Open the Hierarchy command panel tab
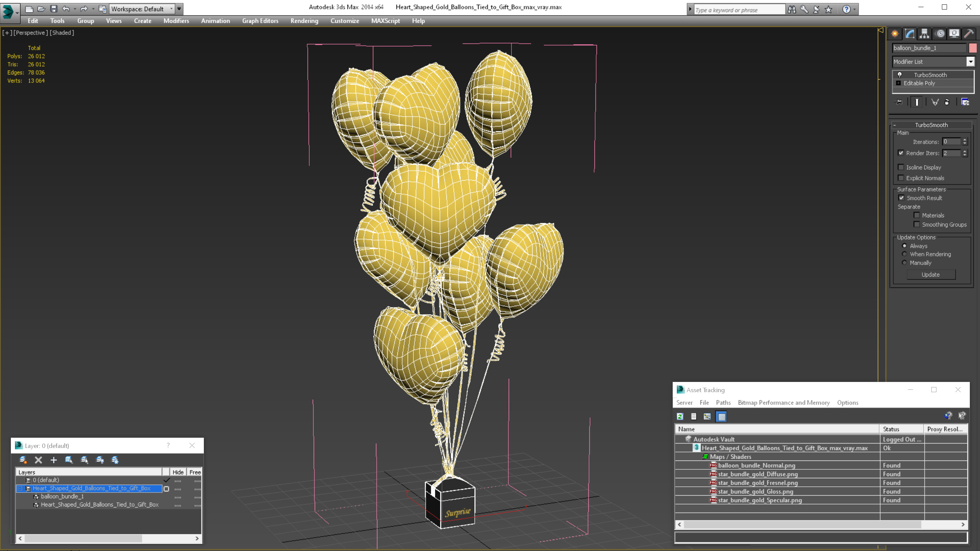This screenshot has height=551, width=980. click(x=924, y=34)
